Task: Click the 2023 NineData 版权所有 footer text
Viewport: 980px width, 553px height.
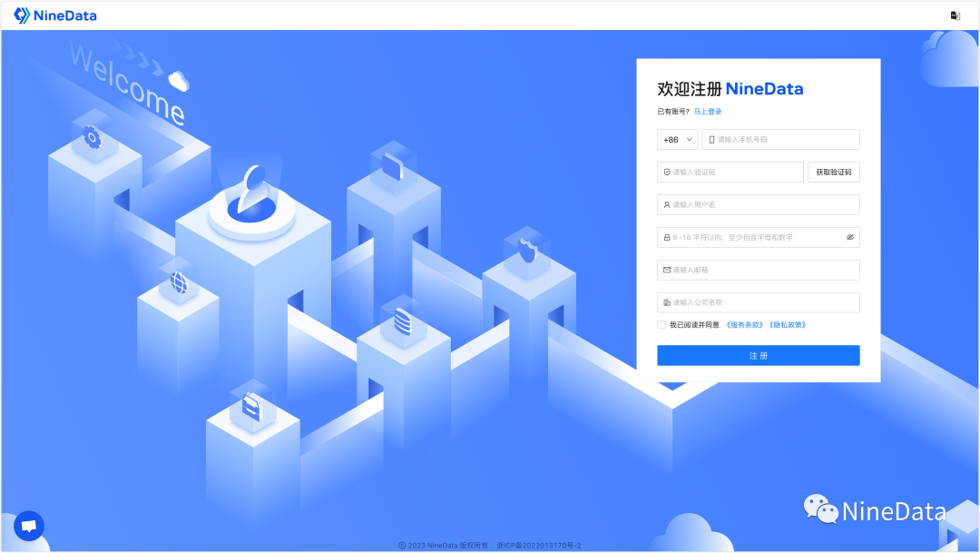Action: (443, 546)
